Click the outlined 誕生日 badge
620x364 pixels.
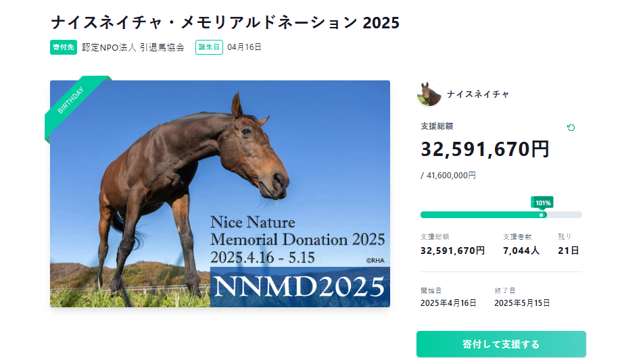point(209,47)
